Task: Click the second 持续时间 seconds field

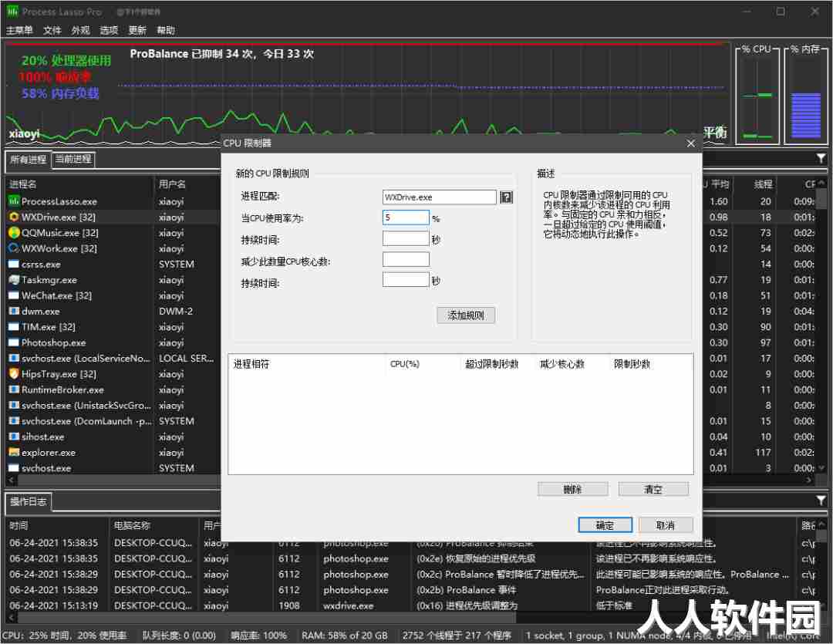Action: pos(406,279)
